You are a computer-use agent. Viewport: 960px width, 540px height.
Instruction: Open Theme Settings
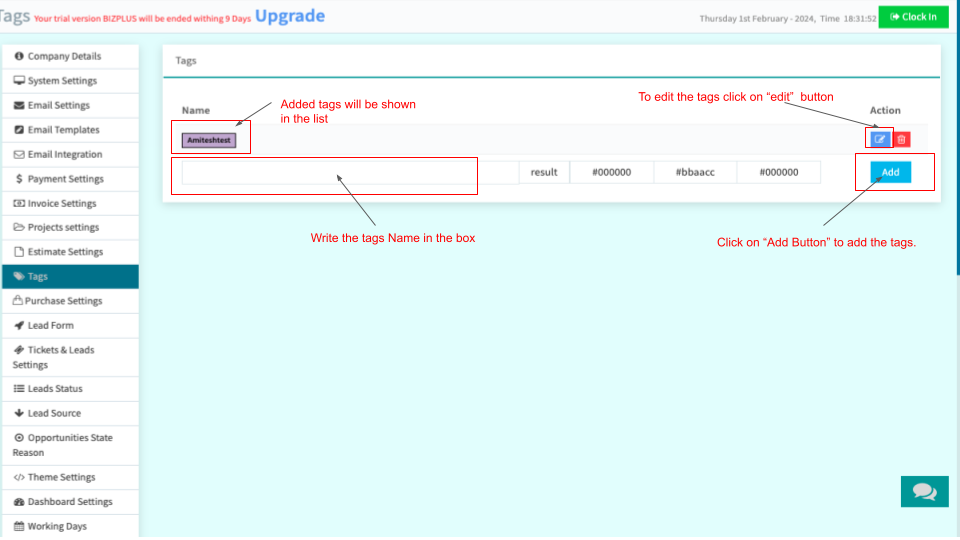pyautogui.click(x=61, y=478)
